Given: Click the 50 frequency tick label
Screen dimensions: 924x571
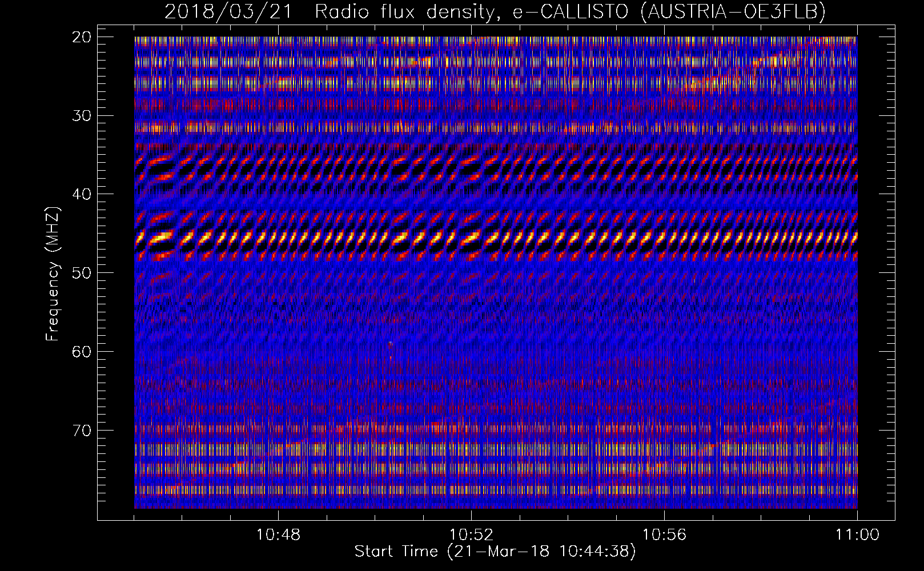Looking at the screenshot, I should (x=82, y=273).
